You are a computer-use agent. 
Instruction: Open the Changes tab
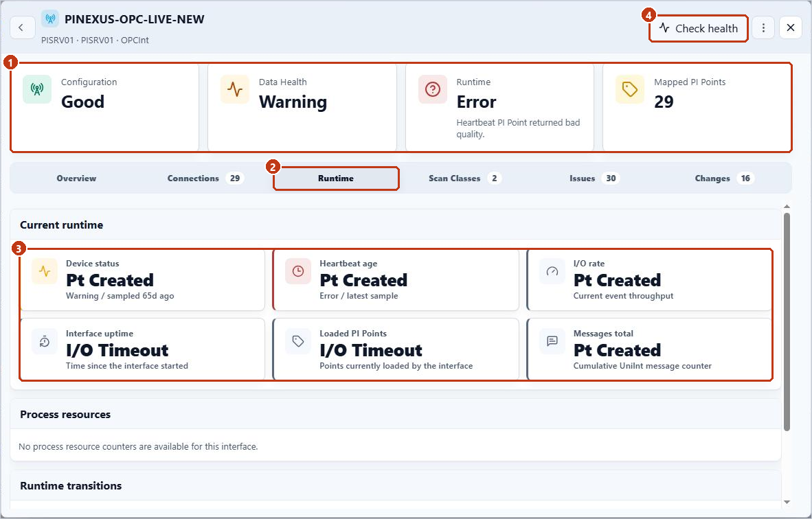pyautogui.click(x=724, y=178)
